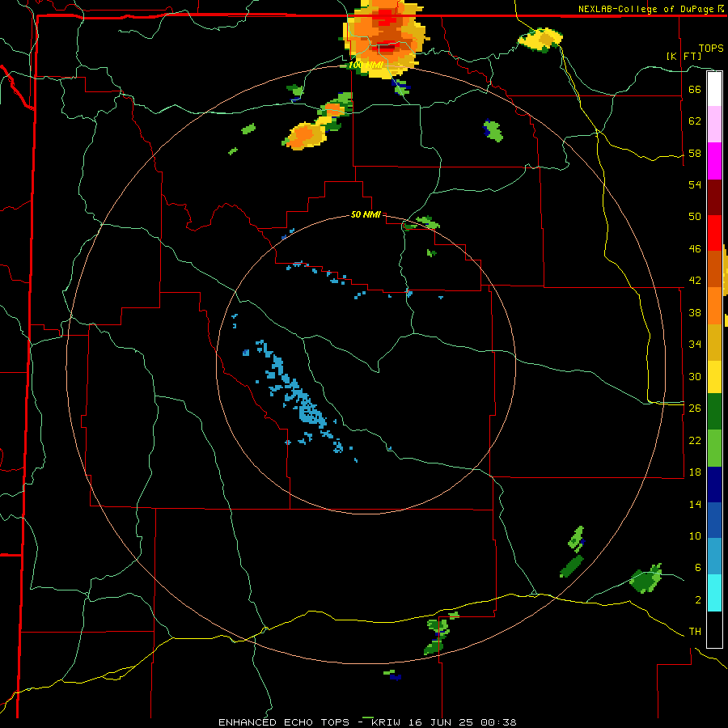The height and width of the screenshot is (728, 728).
Task: Click the "50 NMI" range ring label
Action: pos(366,214)
